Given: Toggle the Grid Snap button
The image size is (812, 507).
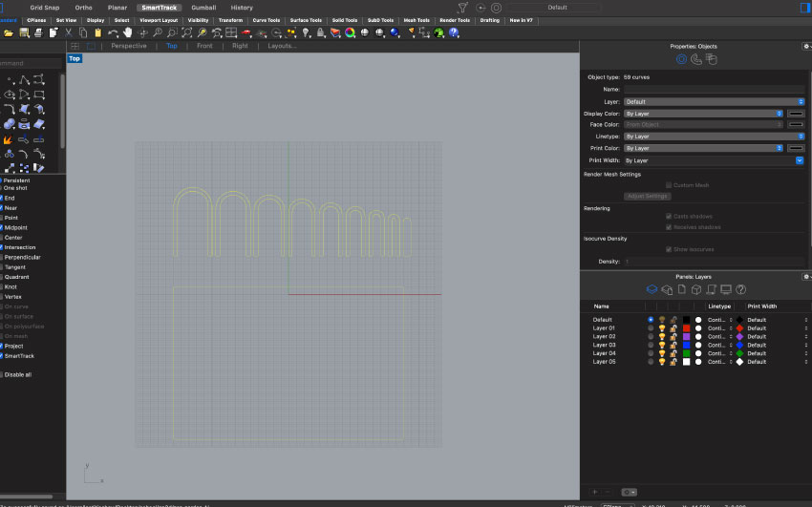Looking at the screenshot, I should 44,7.
